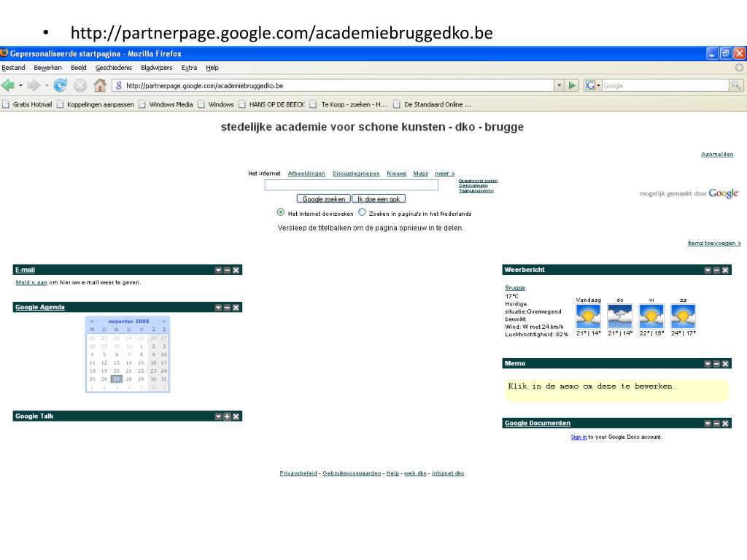Close the Google Talk gadget
The width and height of the screenshot is (747, 560).
pos(236,416)
